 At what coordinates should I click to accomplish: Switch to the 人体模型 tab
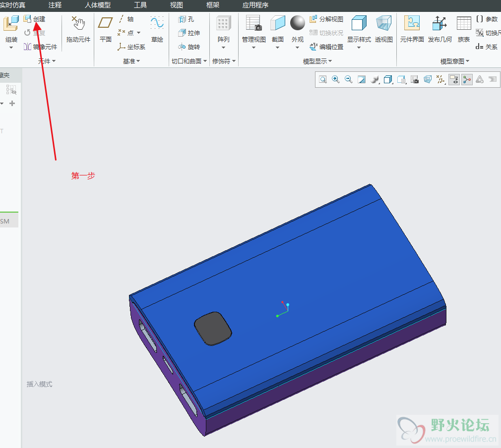tap(98, 5)
